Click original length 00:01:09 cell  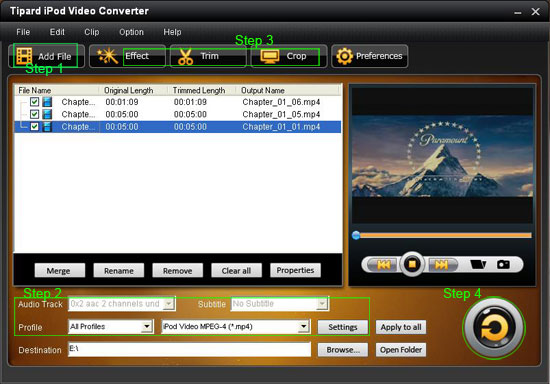(x=122, y=102)
